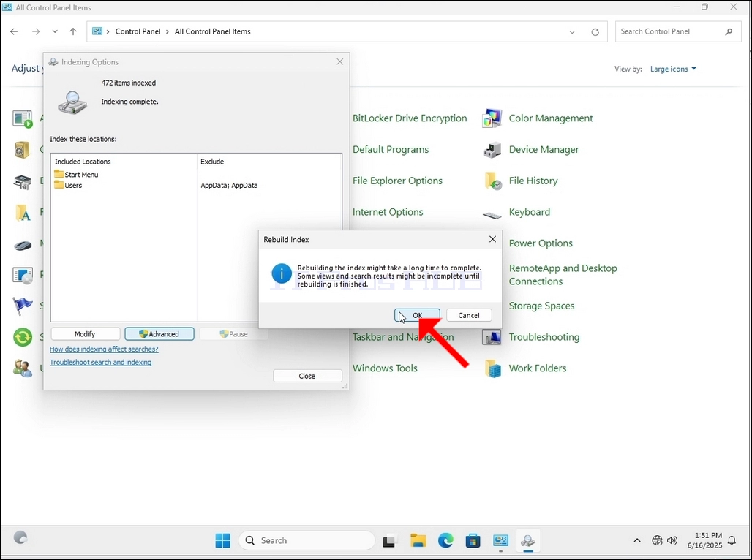This screenshot has width=752, height=560.
Task: Open RemoteApp and Desktop Connections
Action: 563,275
